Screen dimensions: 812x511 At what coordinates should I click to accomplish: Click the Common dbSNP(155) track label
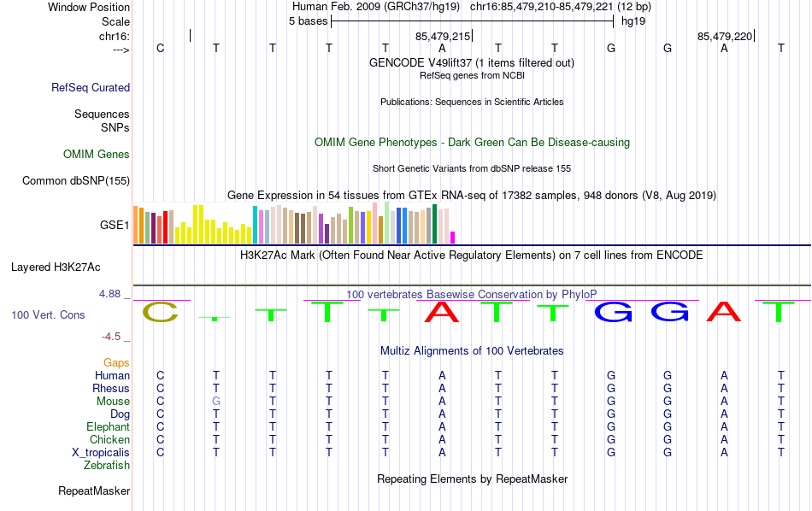point(76,180)
